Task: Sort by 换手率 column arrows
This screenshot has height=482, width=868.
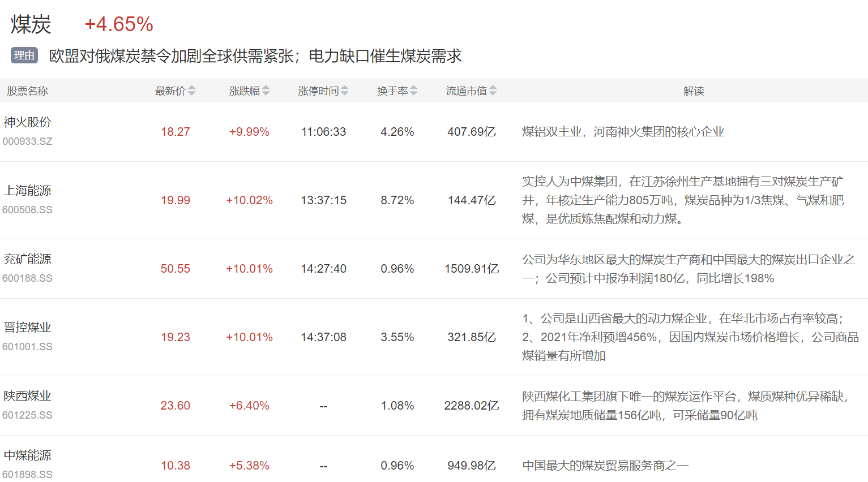Action: 413,91
